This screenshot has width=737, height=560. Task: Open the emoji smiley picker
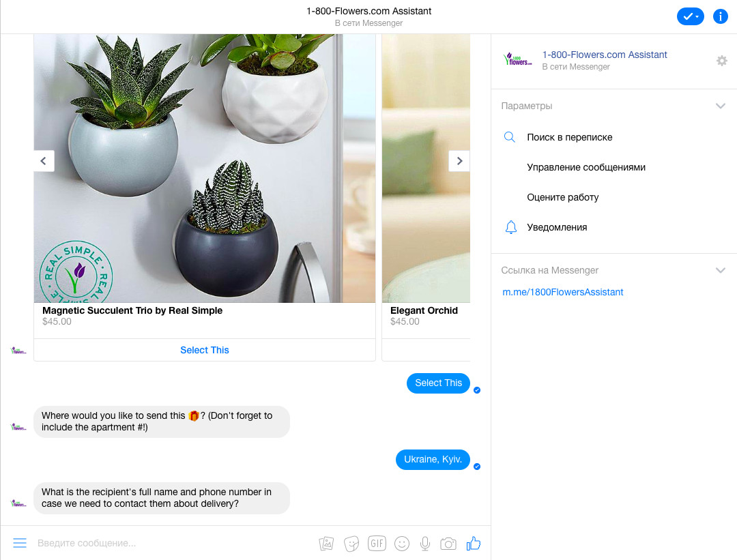click(401, 544)
